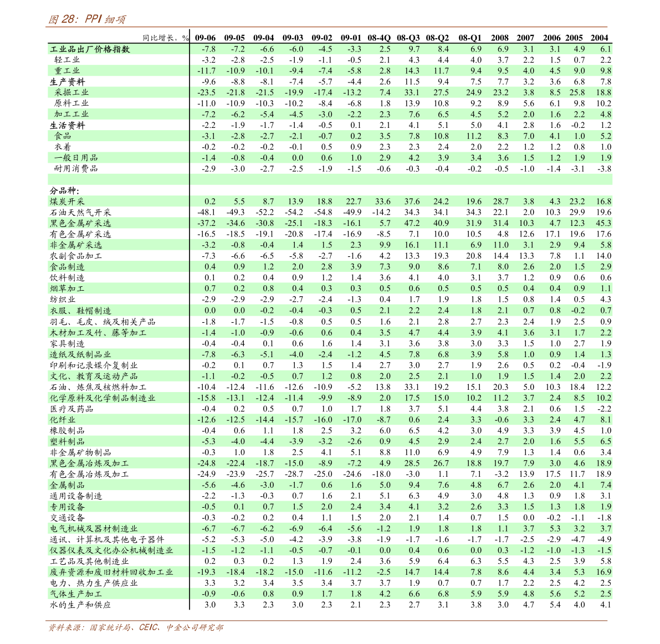Click the row label 交通设备
Viewport: 660px width, 644px height.
point(67,518)
